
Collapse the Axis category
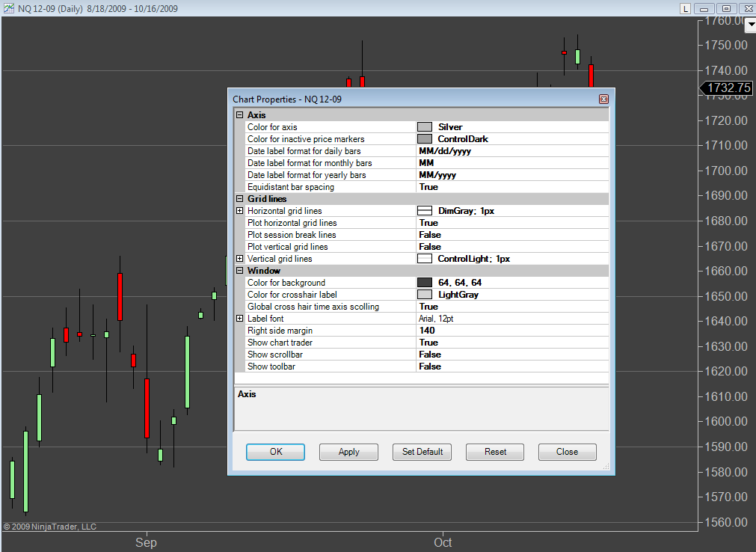point(239,114)
